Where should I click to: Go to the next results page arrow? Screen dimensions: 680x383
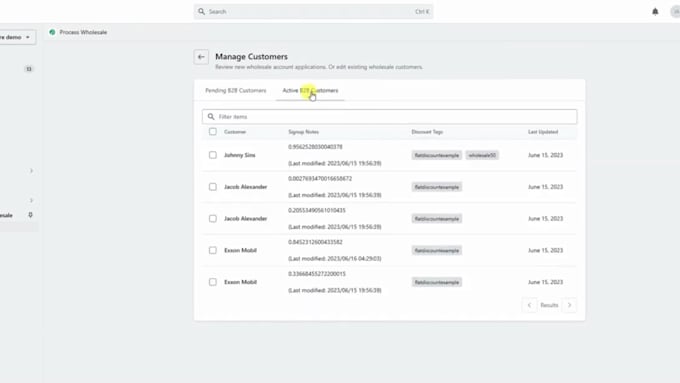click(x=570, y=305)
